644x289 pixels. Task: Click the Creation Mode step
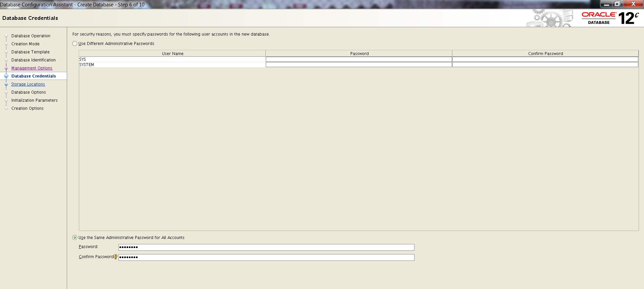tap(26, 44)
